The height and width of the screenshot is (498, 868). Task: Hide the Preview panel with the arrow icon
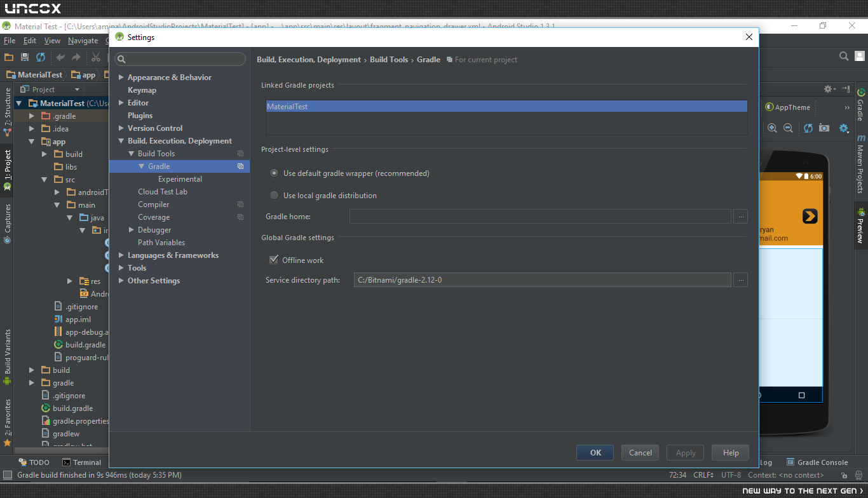(846, 89)
